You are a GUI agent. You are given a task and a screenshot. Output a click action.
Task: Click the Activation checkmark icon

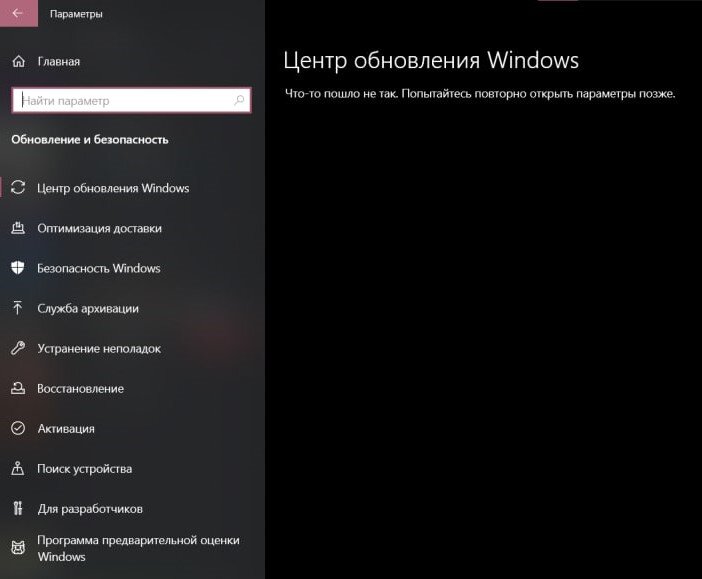coord(18,428)
